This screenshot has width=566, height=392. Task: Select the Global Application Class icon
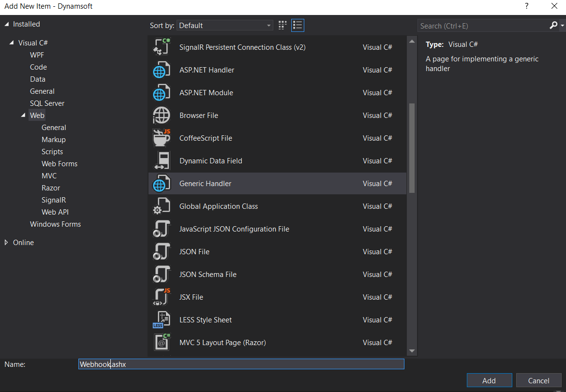pos(162,206)
